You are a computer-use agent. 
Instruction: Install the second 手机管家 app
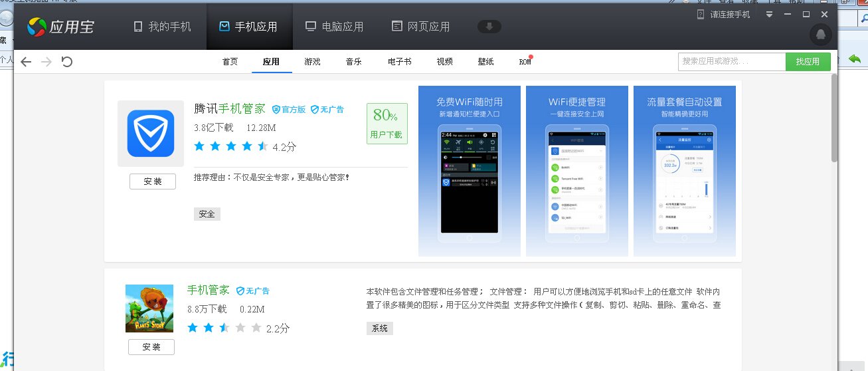(151, 347)
